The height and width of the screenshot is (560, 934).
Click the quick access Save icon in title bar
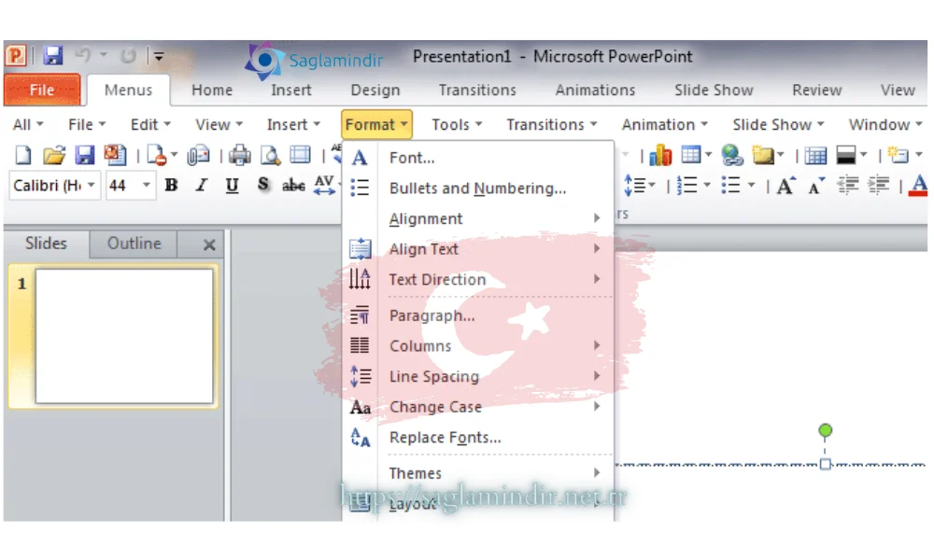[53, 56]
